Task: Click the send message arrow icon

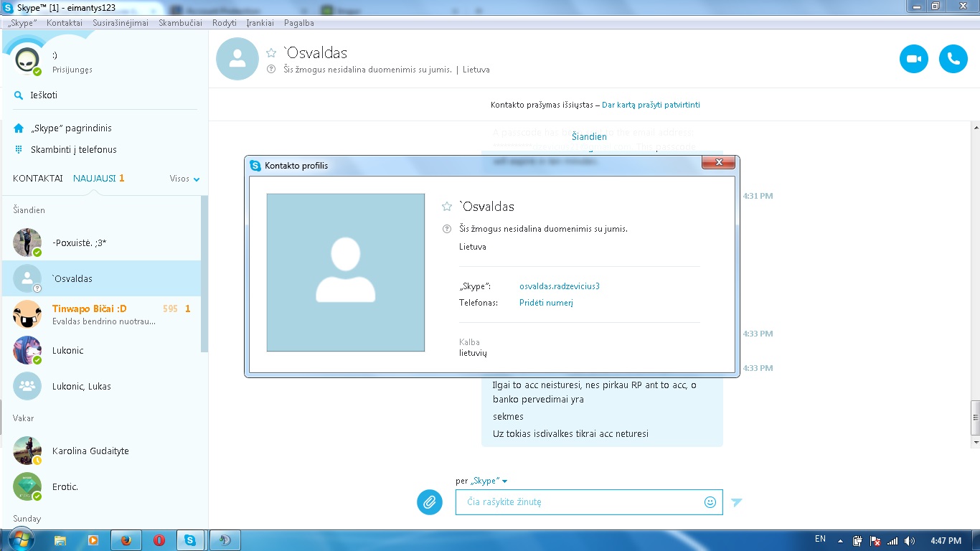Action: click(736, 502)
